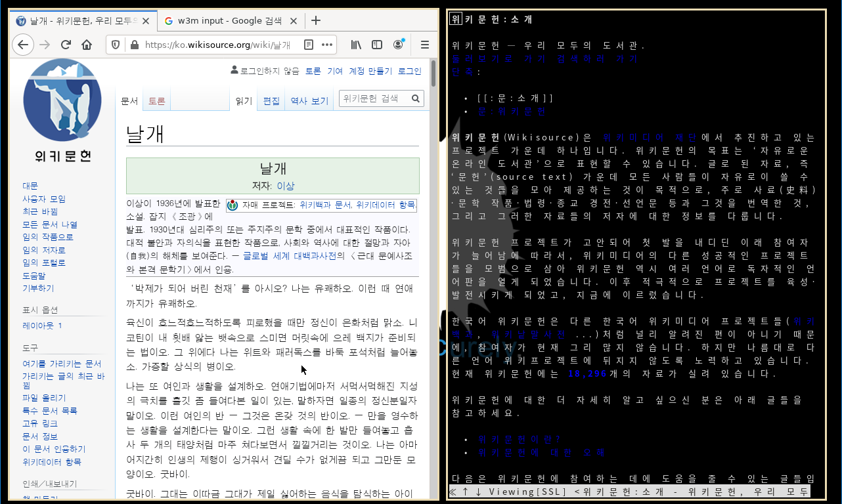Follow 문:위키문헌 link in w3m
This screenshot has height=504, width=842.
pyautogui.click(x=512, y=112)
